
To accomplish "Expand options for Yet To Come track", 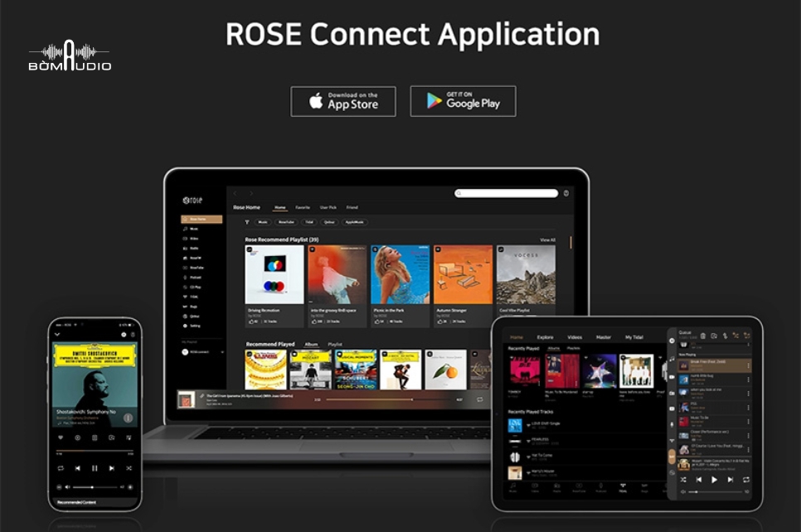I will (x=528, y=457).
